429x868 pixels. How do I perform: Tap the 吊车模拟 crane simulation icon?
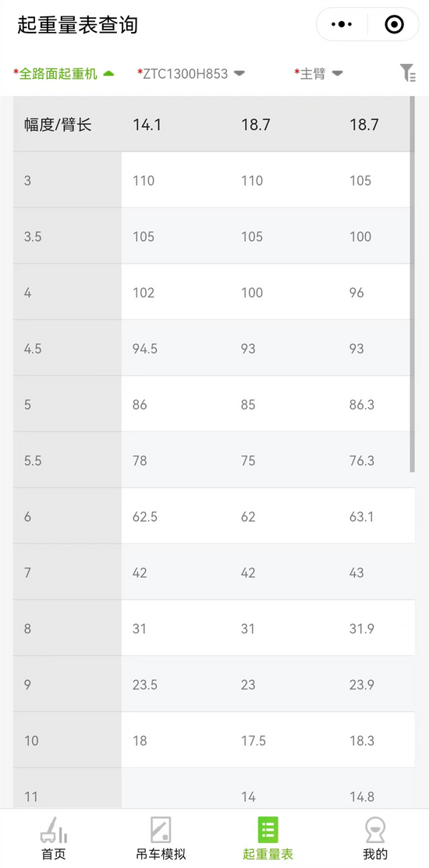click(161, 831)
